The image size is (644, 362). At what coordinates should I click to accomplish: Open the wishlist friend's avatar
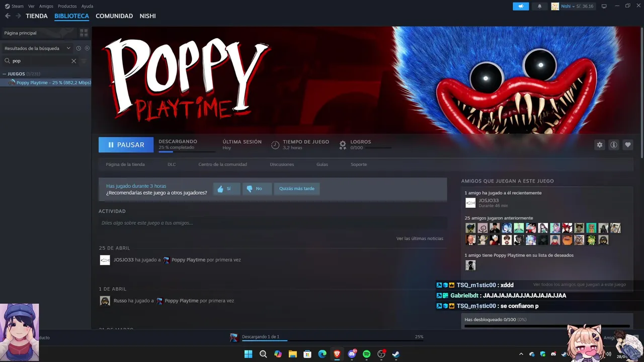tap(470, 265)
